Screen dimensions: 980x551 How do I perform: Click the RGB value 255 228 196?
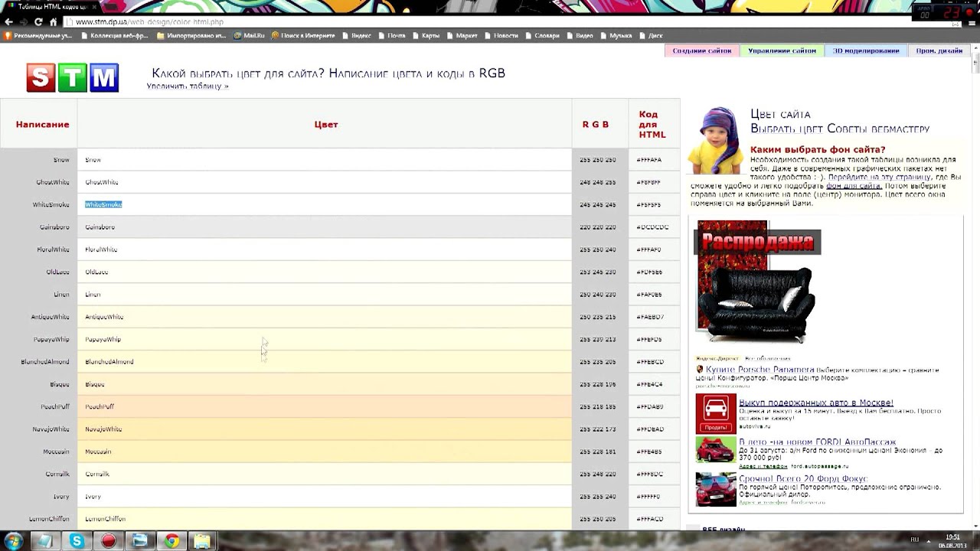click(x=597, y=384)
